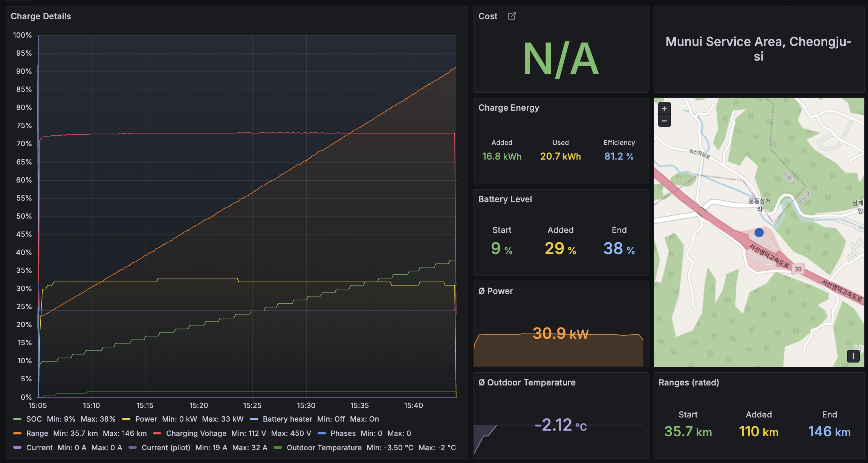Zoom out the map with minus button
The width and height of the screenshot is (868, 463).
coord(664,121)
